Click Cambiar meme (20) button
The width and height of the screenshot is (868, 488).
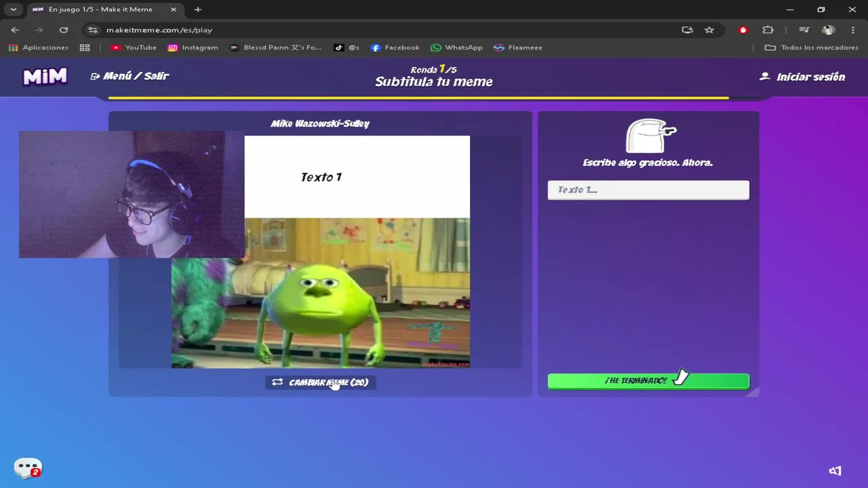pos(320,382)
